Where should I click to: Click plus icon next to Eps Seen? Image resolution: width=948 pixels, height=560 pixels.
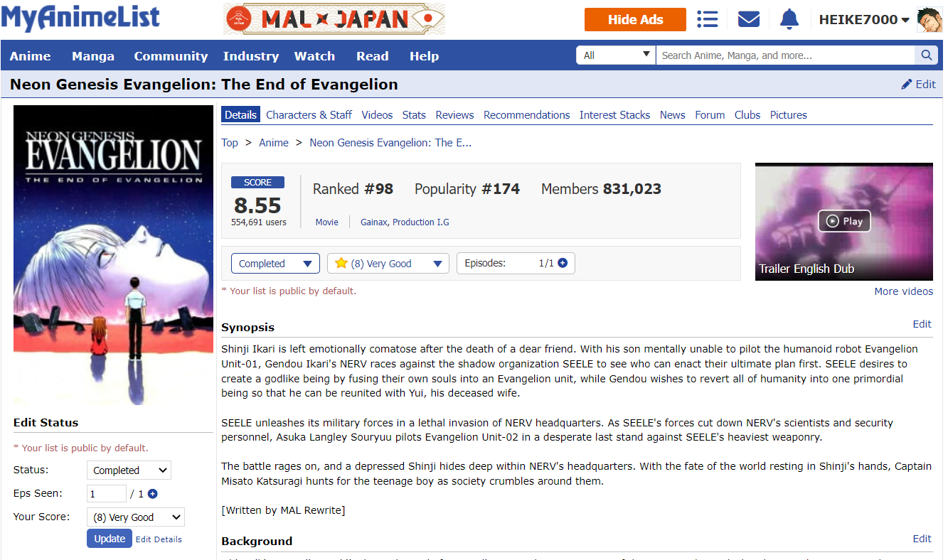152,494
